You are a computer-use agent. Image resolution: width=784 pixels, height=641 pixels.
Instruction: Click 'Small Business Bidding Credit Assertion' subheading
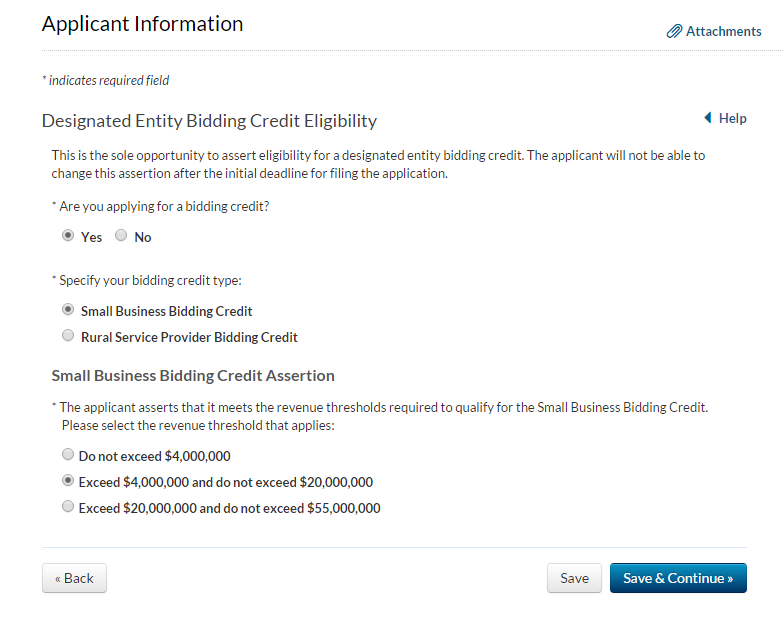193,376
